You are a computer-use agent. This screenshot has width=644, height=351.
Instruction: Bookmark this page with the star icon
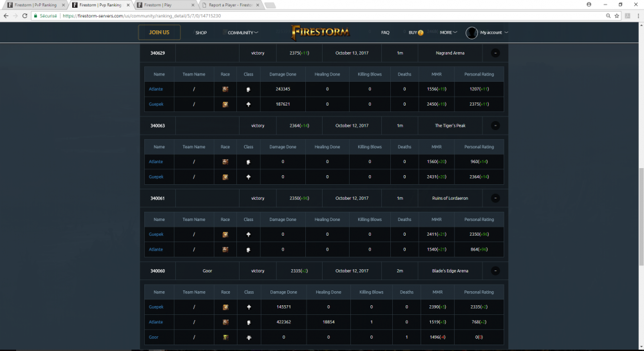616,15
